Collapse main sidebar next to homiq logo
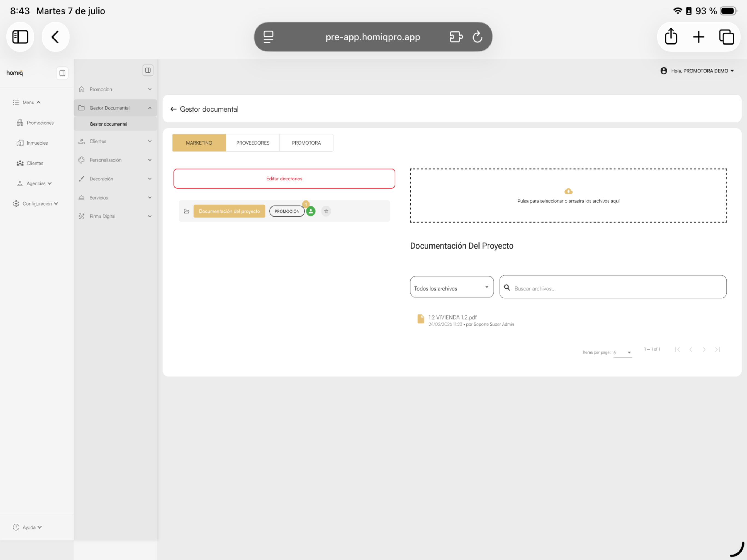 click(x=62, y=73)
